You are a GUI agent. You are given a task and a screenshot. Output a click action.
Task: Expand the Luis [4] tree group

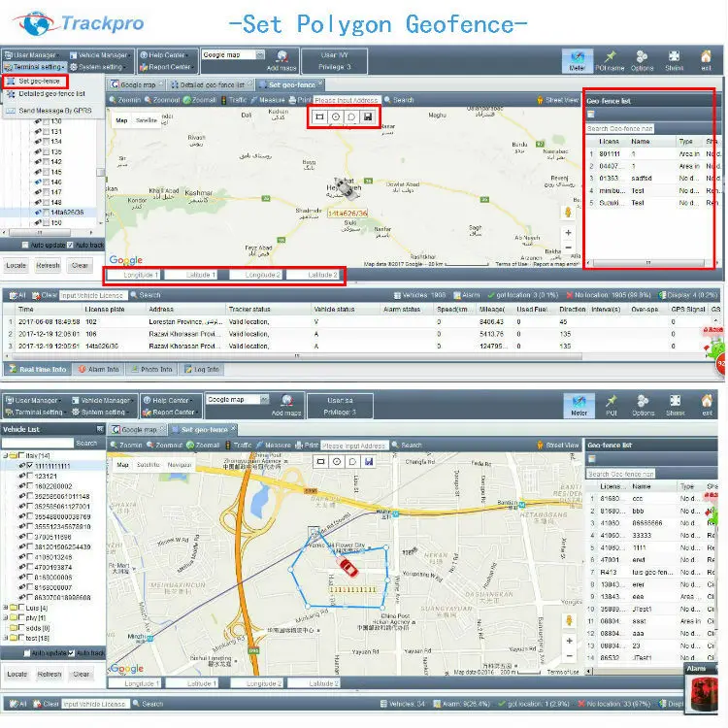(6, 608)
